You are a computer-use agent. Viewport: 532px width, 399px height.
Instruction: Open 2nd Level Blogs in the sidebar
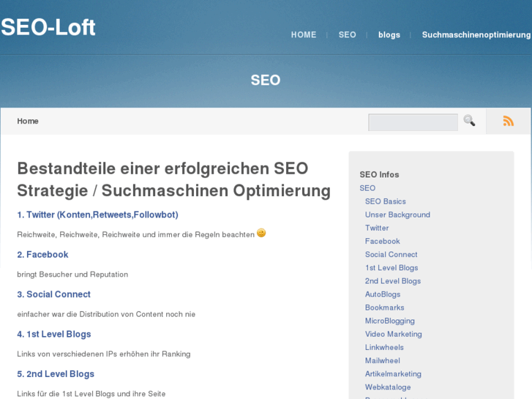[x=393, y=281]
